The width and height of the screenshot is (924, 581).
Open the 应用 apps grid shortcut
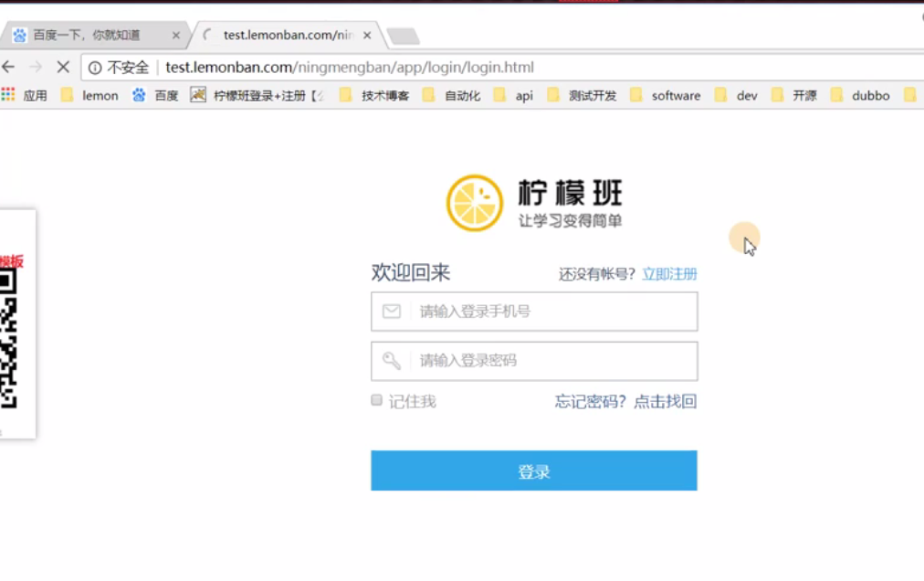coord(24,95)
